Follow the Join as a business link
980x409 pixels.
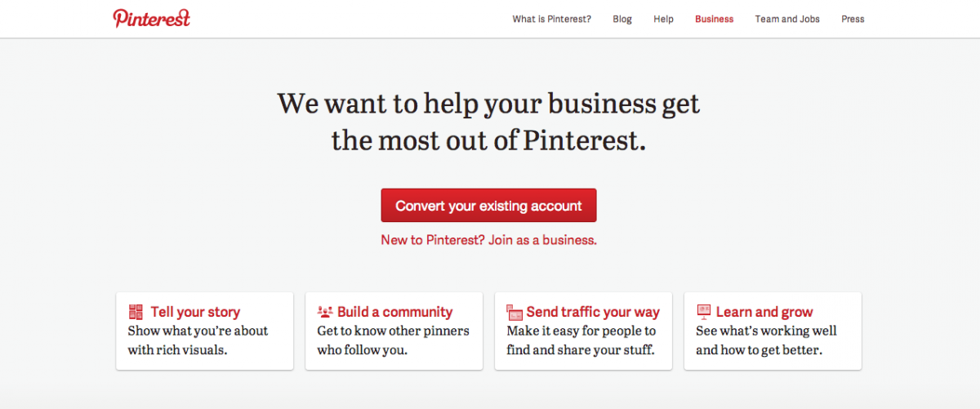pyautogui.click(x=542, y=241)
